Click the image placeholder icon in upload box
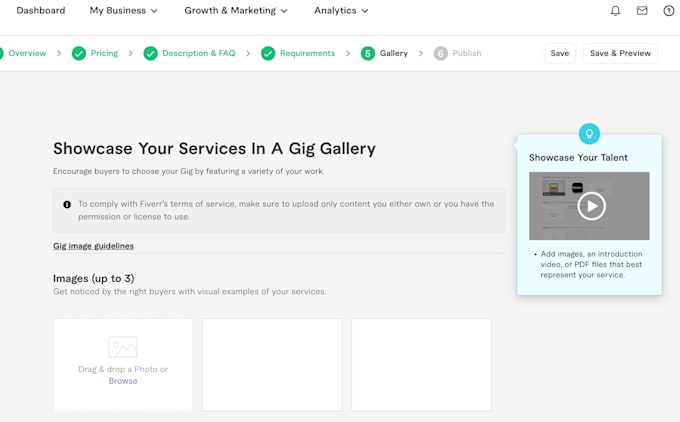The image size is (680, 422). click(x=123, y=347)
